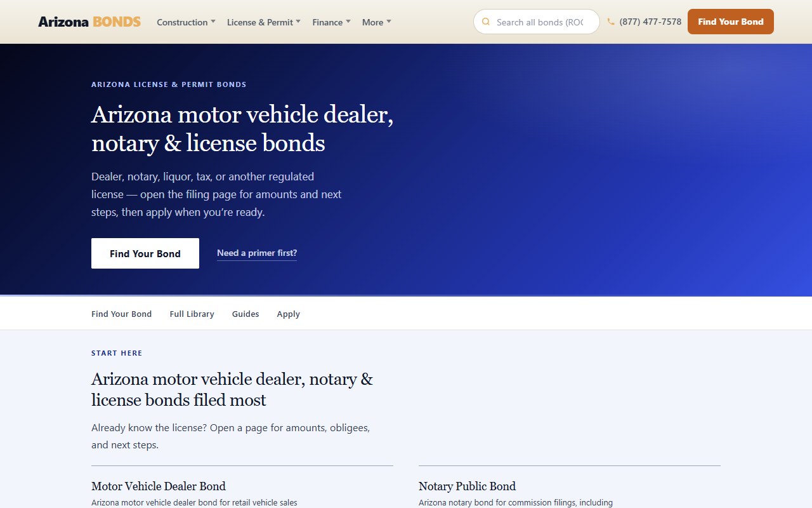Expand the Finance navigation menu
This screenshot has height=508, width=812.
(332, 22)
